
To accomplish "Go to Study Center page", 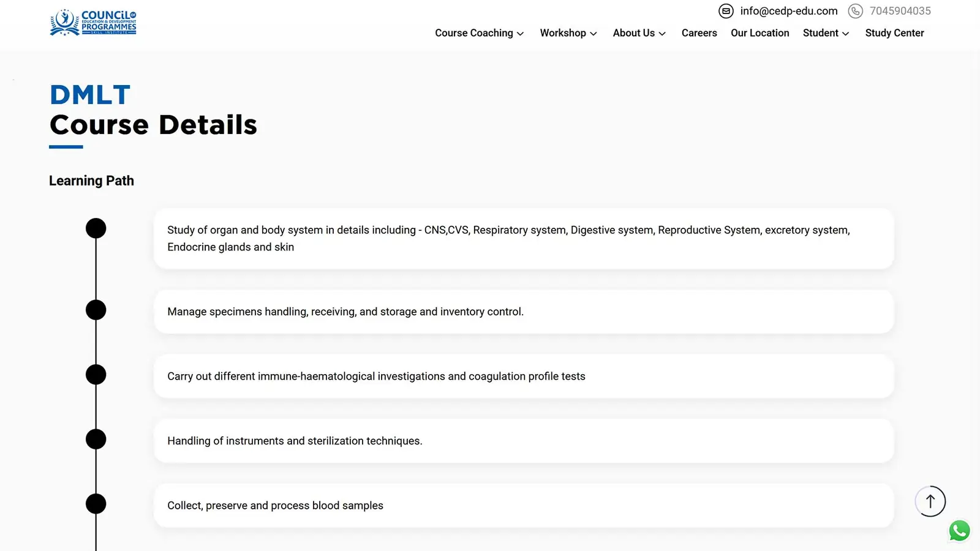I will (894, 33).
